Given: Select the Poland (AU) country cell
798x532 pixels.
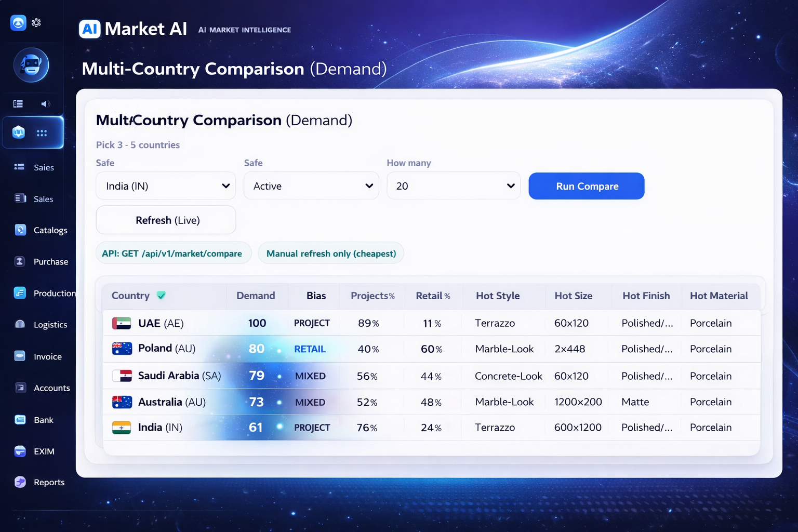Looking at the screenshot, I should (x=167, y=348).
